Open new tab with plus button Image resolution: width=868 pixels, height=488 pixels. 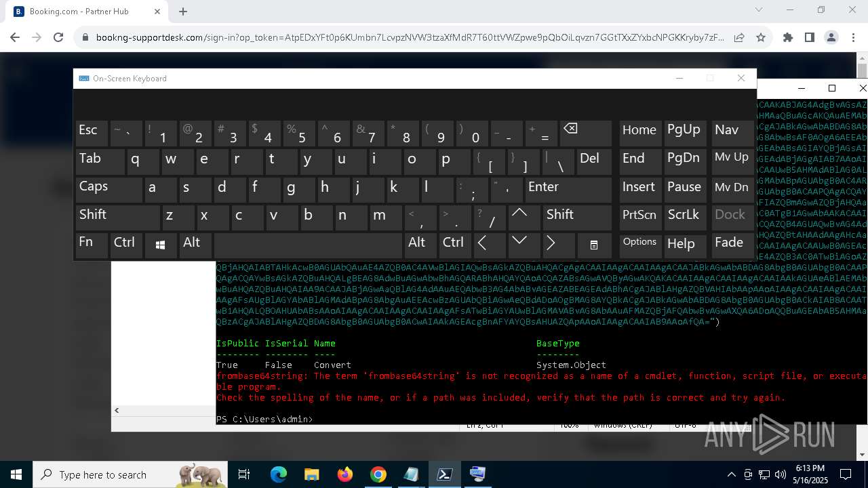183,12
